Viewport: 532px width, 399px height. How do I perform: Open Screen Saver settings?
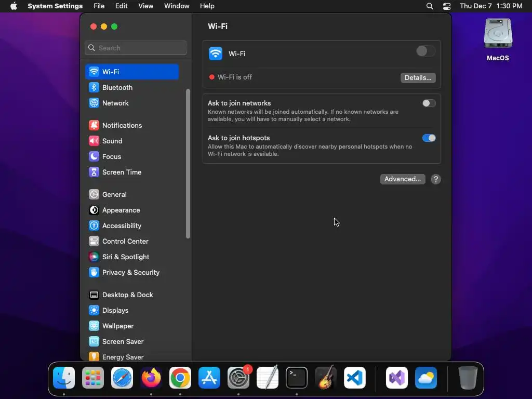pyautogui.click(x=132, y=342)
